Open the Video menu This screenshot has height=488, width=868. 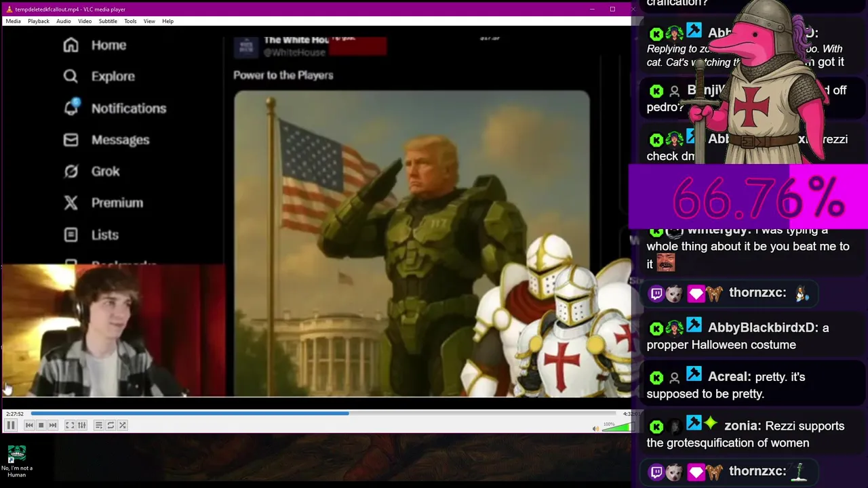pyautogui.click(x=85, y=21)
